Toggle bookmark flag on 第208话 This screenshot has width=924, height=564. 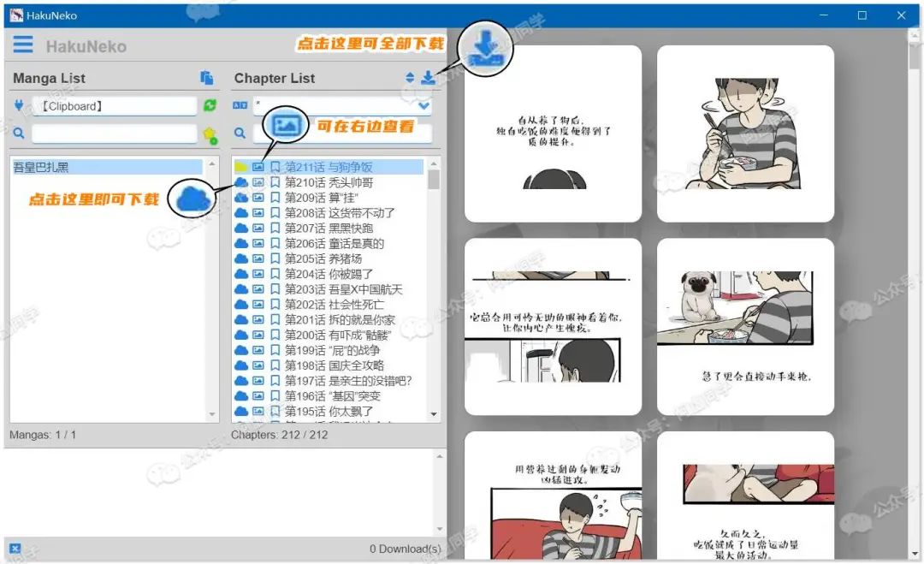pyautogui.click(x=275, y=213)
